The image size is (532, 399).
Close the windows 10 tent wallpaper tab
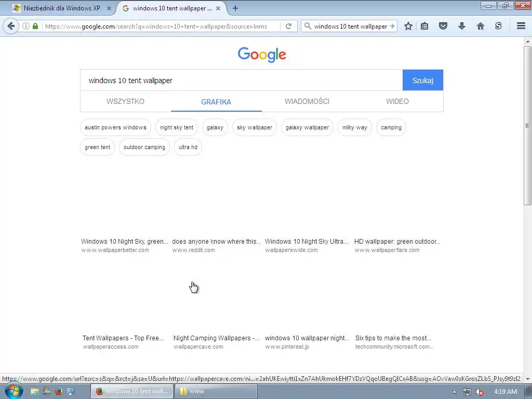(x=218, y=8)
